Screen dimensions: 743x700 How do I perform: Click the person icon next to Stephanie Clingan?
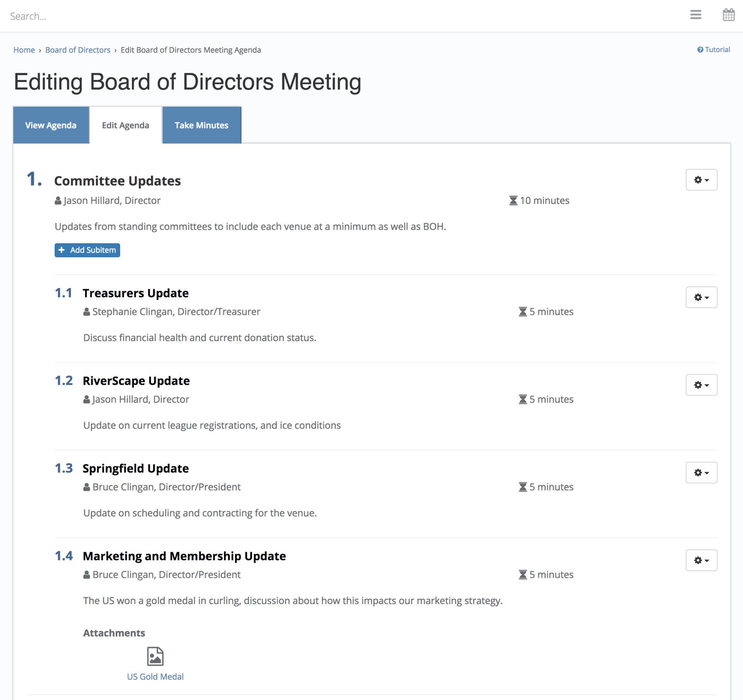click(x=86, y=312)
